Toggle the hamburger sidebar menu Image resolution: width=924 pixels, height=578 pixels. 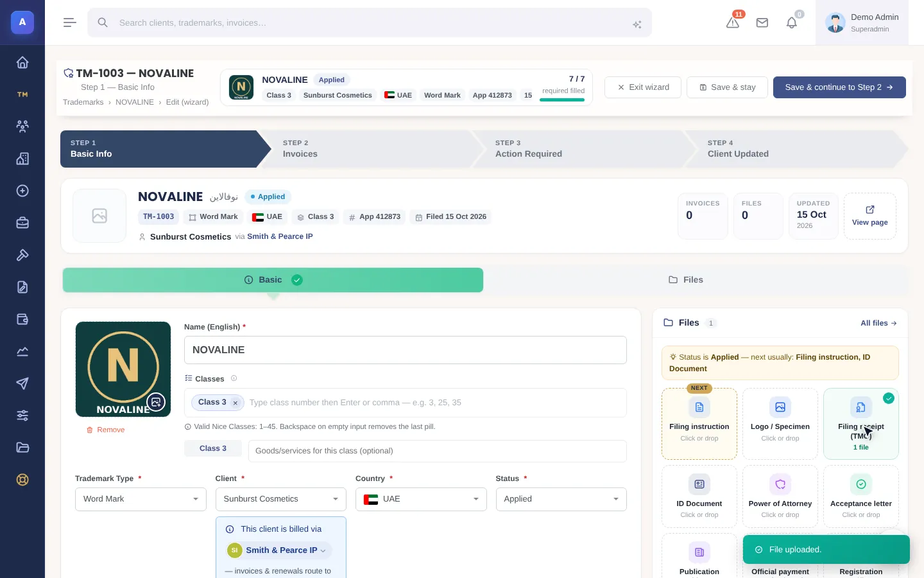pos(70,22)
